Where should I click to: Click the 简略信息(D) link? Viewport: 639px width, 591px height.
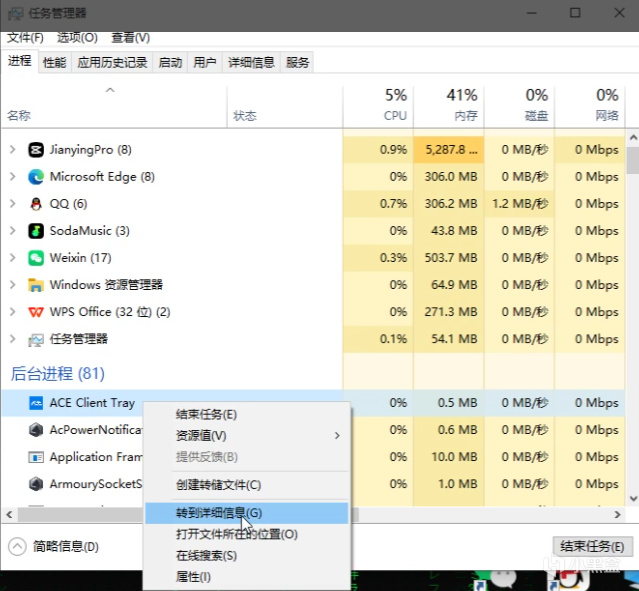(66, 547)
